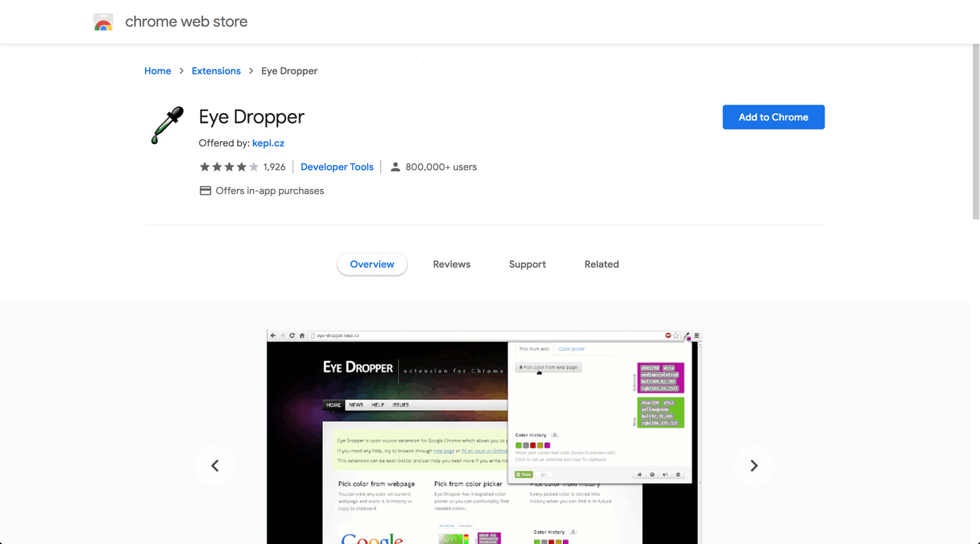The width and height of the screenshot is (980, 544).
Task: Click the extension screenshot preview image
Action: (x=484, y=437)
